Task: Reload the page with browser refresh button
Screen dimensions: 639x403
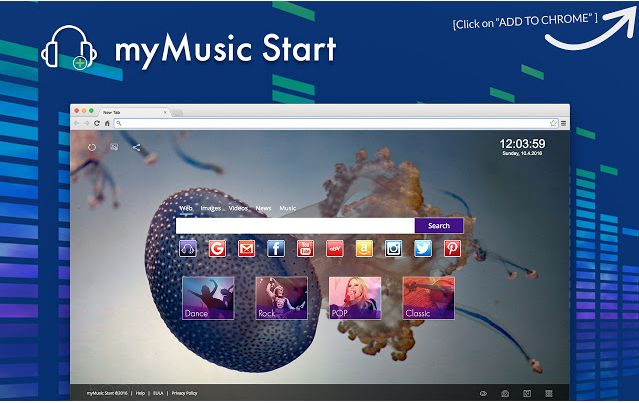Action: tap(97, 123)
